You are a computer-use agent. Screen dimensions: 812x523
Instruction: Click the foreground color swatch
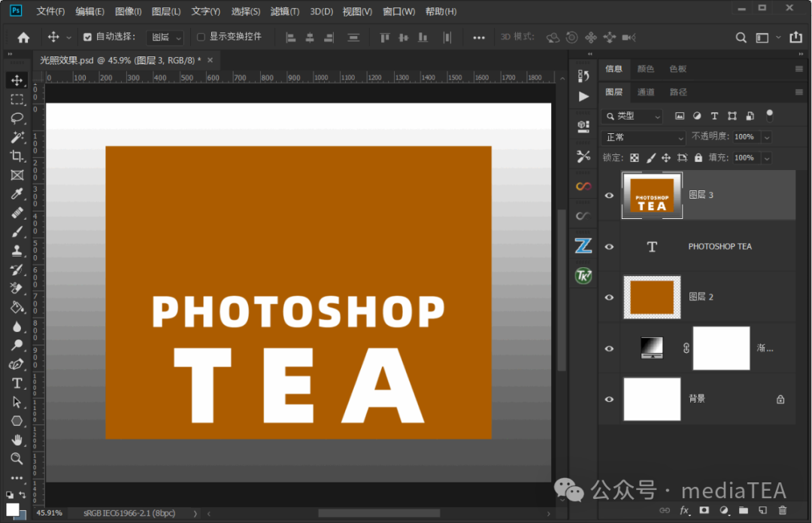pos(13,509)
